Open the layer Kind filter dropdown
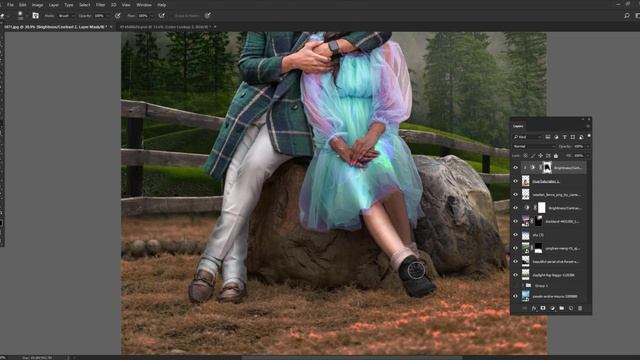This screenshot has width=640, height=360. [x=528, y=137]
